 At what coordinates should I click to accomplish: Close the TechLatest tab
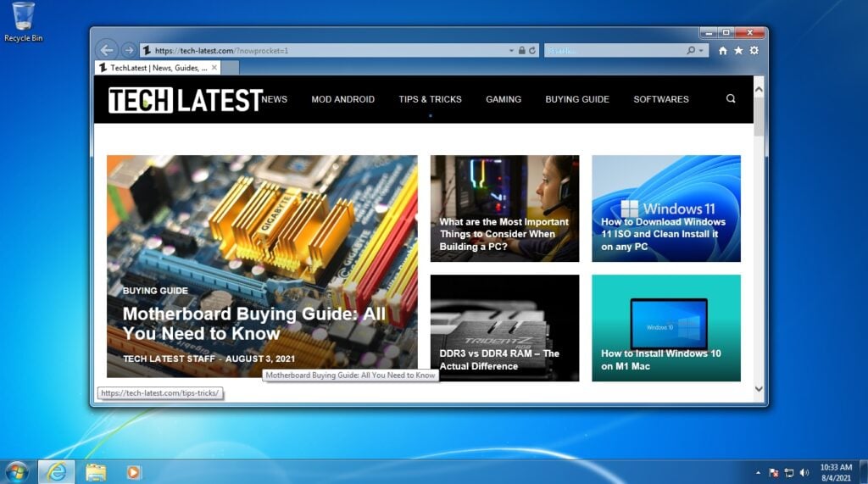pyautogui.click(x=214, y=68)
